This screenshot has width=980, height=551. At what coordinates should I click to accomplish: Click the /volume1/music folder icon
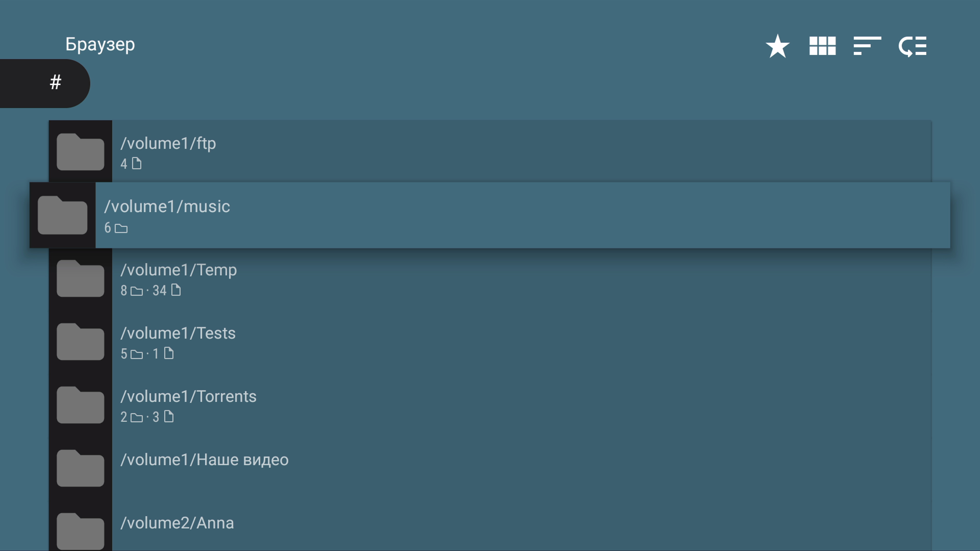[x=62, y=215]
